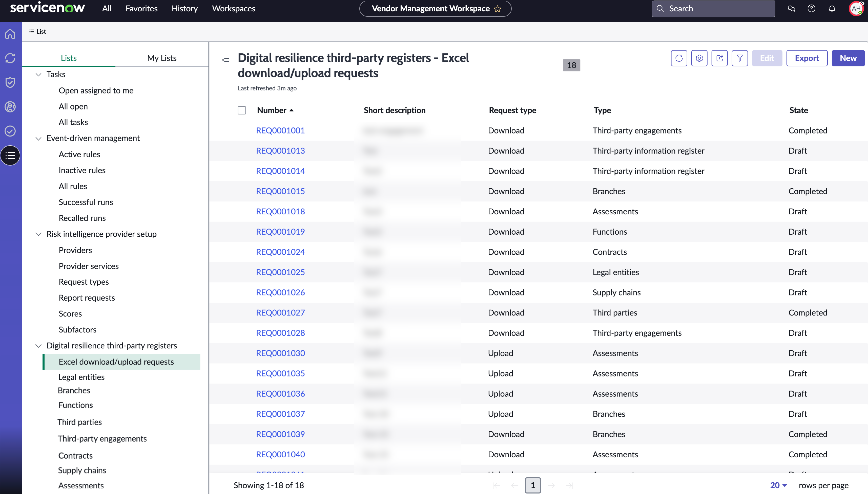
Task: Sort by State column header
Action: 798,110
